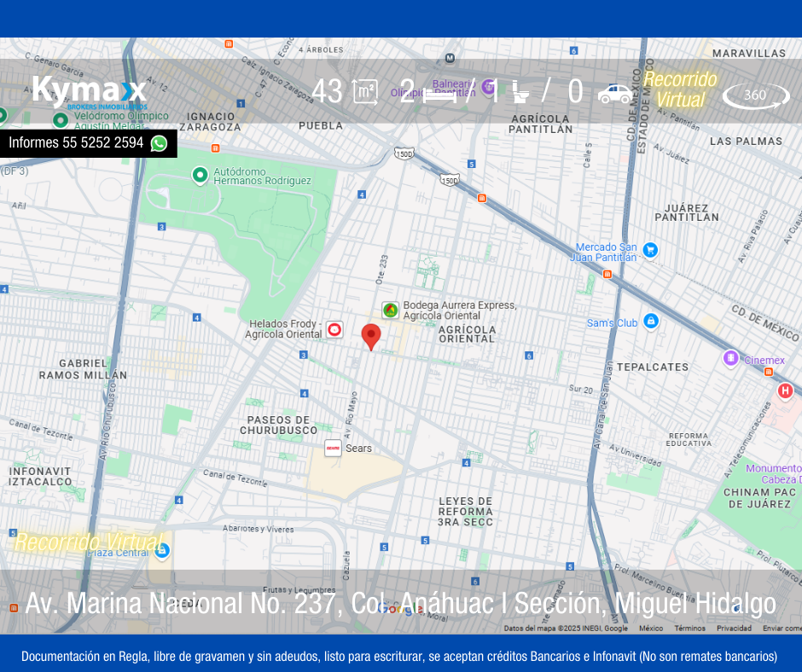802x672 pixels.
Task: Select the Velódromo Olímpico green pin
Action: coord(61,121)
